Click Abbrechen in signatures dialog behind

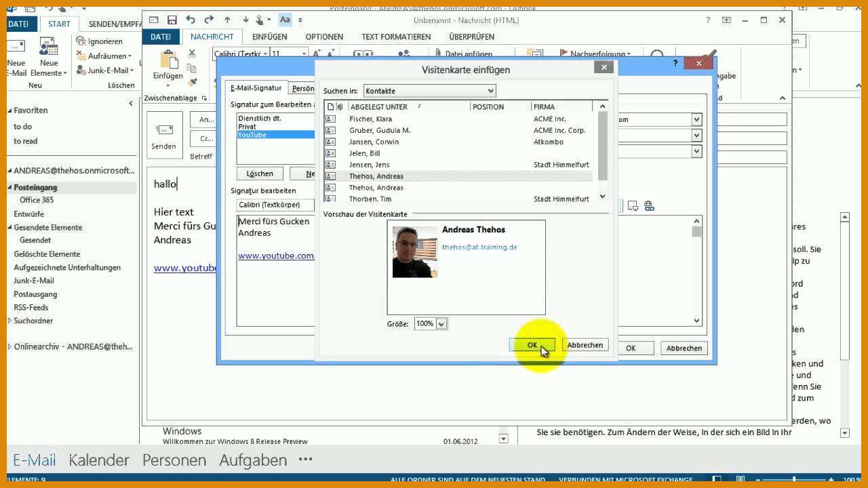click(684, 348)
